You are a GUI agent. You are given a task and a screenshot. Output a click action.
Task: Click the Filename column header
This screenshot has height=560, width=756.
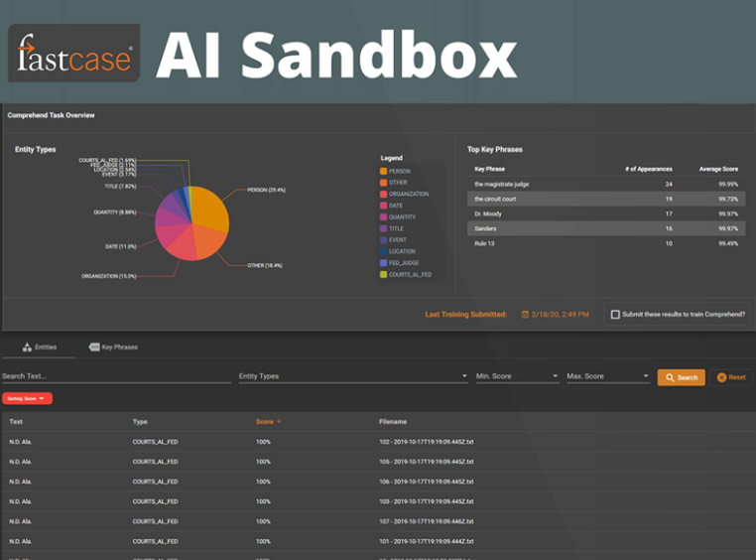tap(393, 422)
